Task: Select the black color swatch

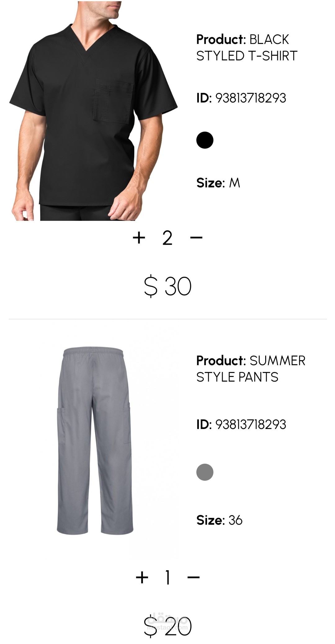Action: click(x=205, y=140)
